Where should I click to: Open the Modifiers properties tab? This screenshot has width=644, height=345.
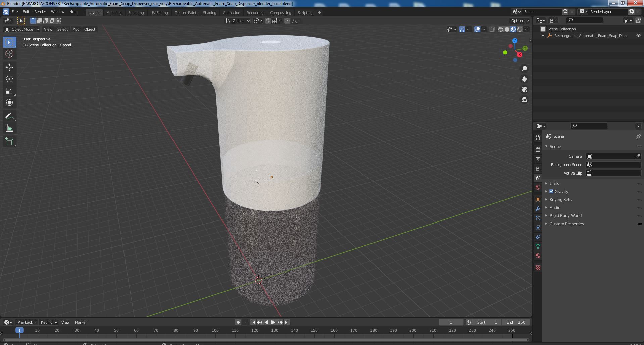coord(538,209)
